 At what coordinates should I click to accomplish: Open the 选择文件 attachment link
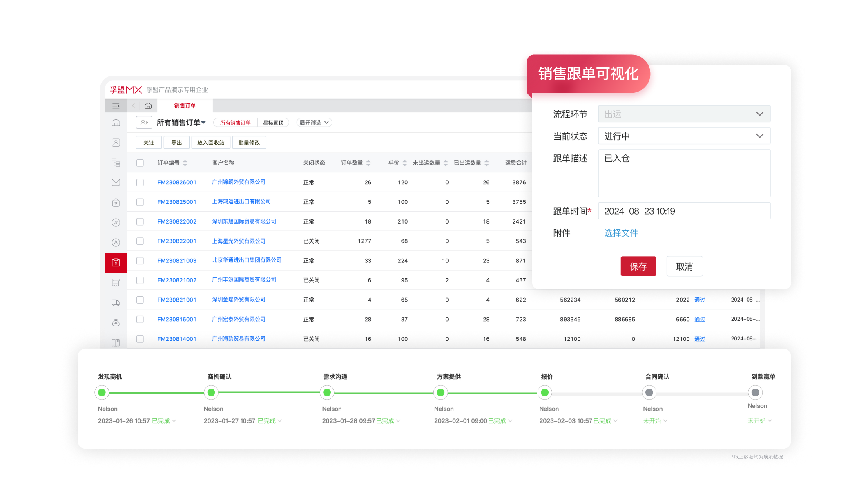[621, 233]
